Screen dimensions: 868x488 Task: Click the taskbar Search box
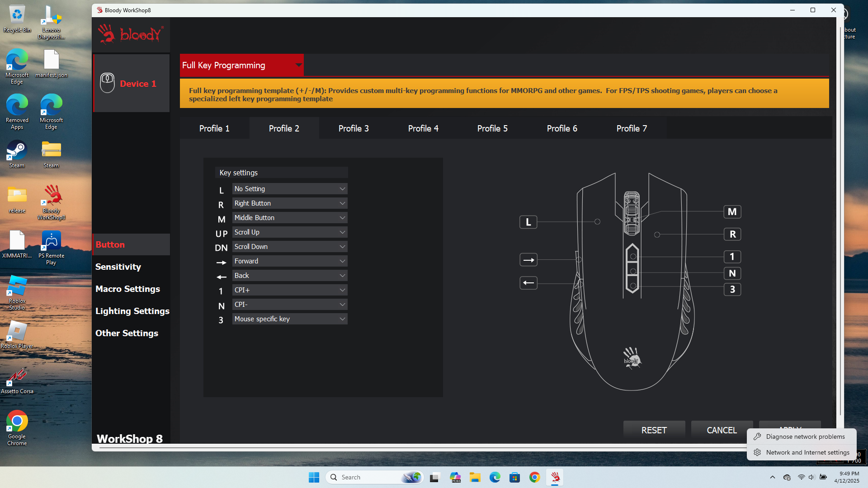pyautogui.click(x=374, y=477)
